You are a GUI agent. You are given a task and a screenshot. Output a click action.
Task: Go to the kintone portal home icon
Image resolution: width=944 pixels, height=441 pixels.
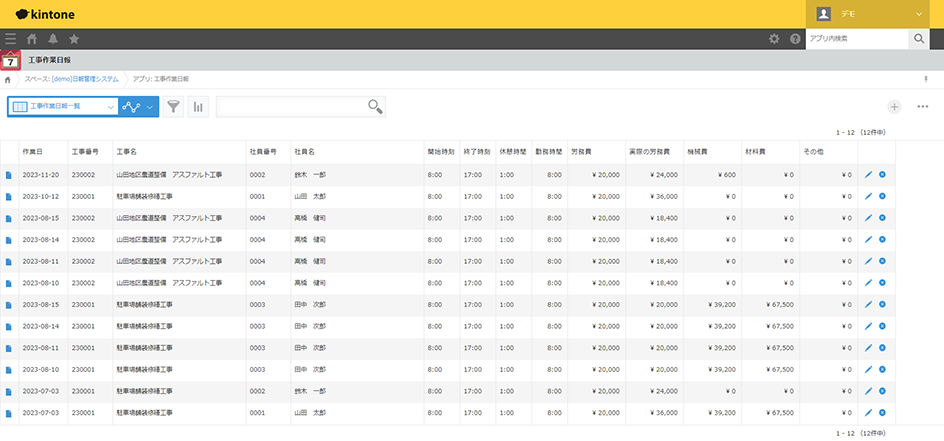32,39
